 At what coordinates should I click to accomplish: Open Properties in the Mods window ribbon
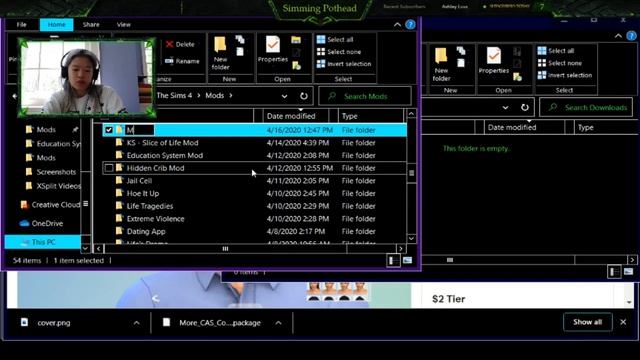tap(273, 49)
